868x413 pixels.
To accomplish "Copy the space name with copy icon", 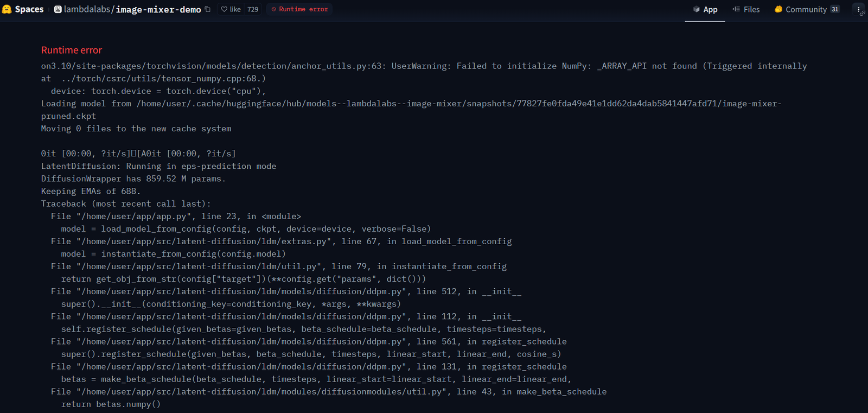I will [x=208, y=9].
